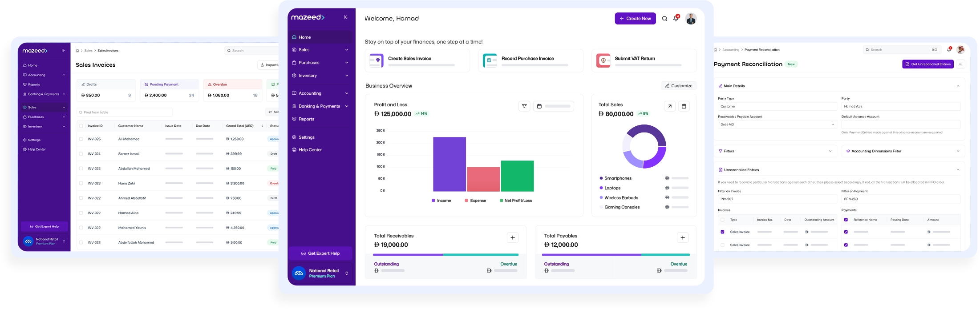The image size is (980, 309).
Task: Open the Total Sales expand arrow icon
Action: (670, 106)
